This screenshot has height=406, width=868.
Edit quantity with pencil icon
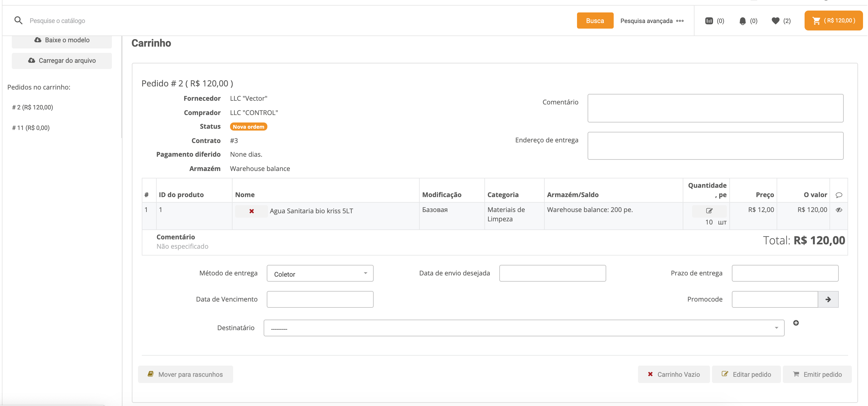(x=709, y=210)
